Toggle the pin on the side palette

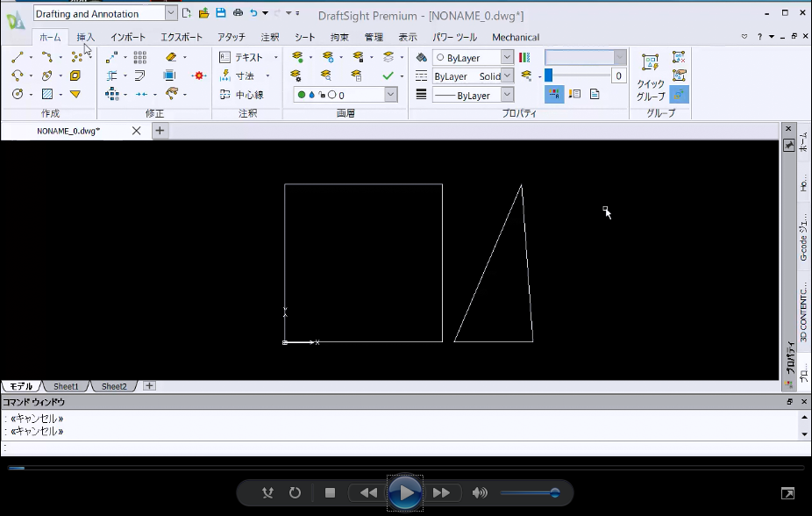tap(788, 146)
